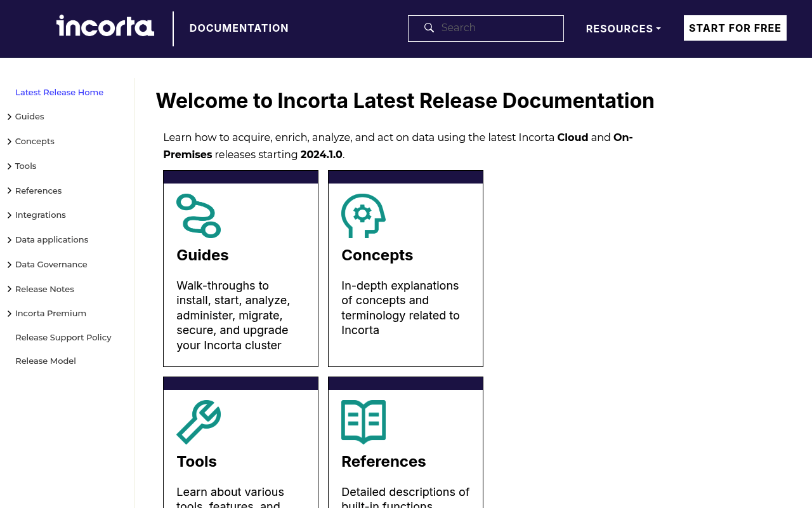Click the Tools wrench icon

pyautogui.click(x=199, y=422)
